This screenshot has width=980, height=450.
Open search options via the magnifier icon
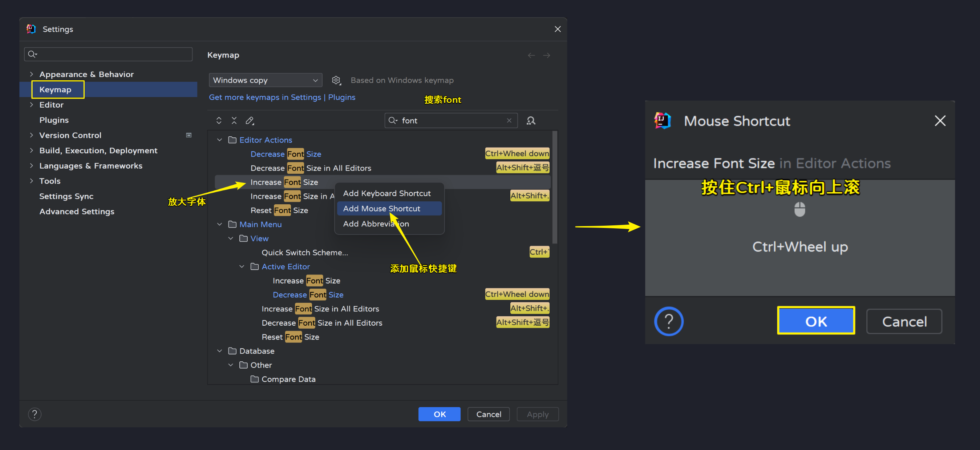click(393, 120)
